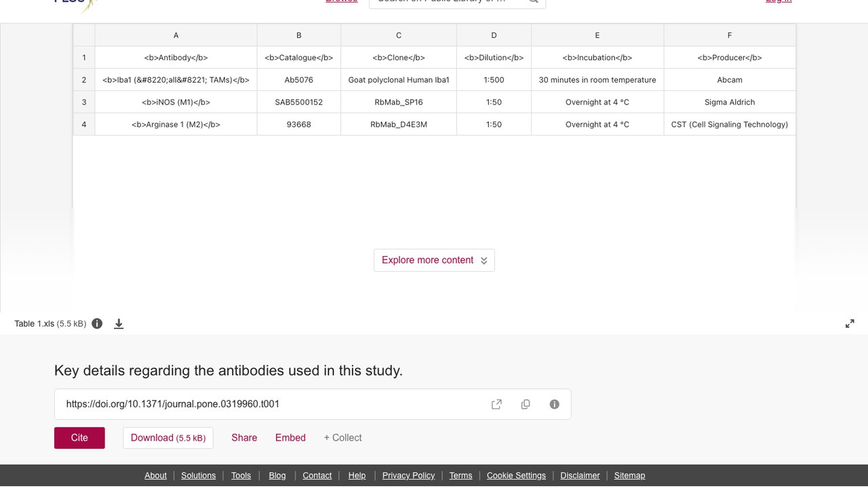868x488 pixels.
Task: Select the DOI URL text field
Action: [x=313, y=404]
